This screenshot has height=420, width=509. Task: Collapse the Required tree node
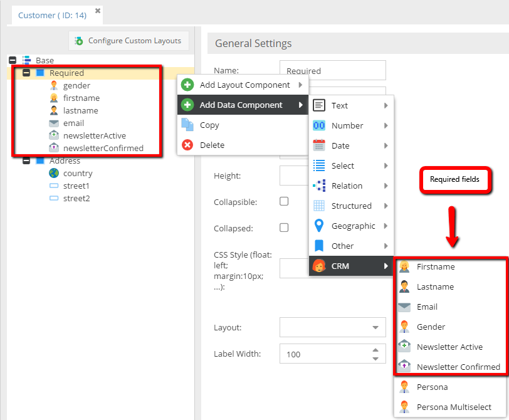[x=26, y=73]
